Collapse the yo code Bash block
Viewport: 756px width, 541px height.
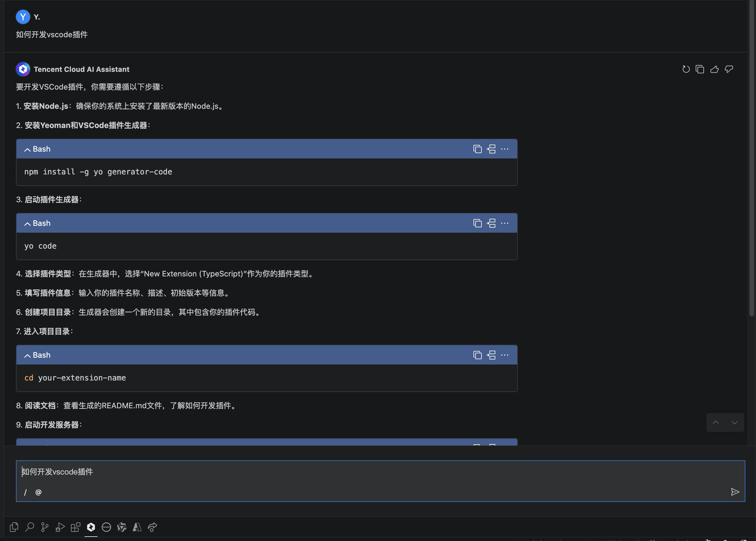27,224
